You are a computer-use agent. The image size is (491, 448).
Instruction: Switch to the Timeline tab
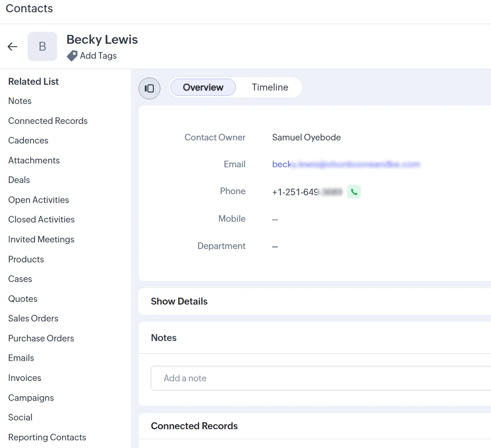(x=270, y=87)
